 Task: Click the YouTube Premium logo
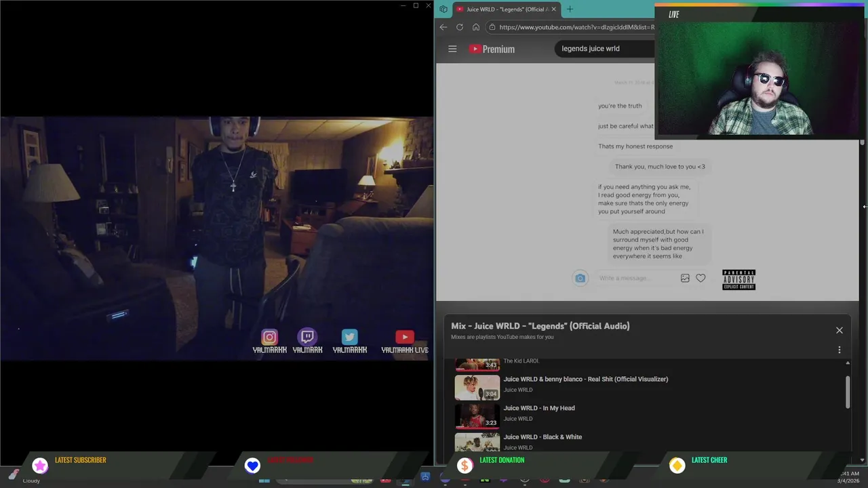coord(492,49)
